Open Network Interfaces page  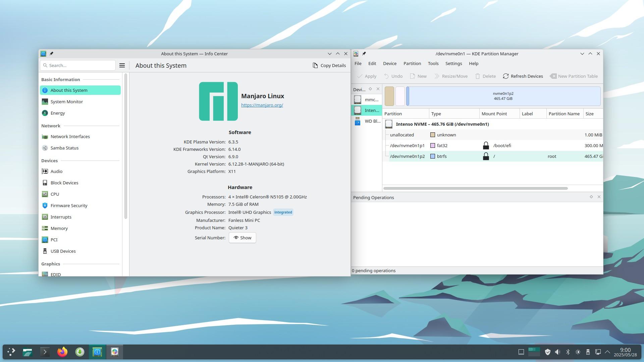(80, 136)
